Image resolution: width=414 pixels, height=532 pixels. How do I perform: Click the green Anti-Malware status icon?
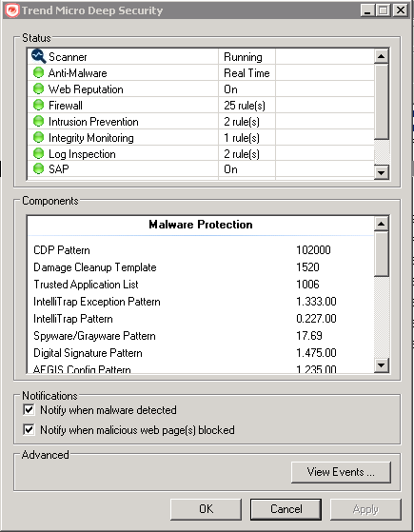coord(39,72)
